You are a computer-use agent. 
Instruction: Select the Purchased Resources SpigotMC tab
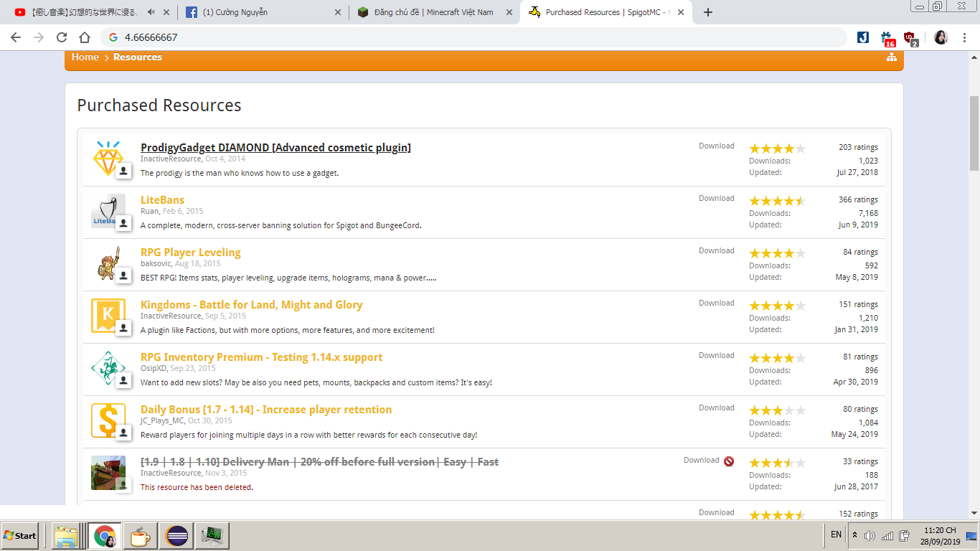[607, 12]
